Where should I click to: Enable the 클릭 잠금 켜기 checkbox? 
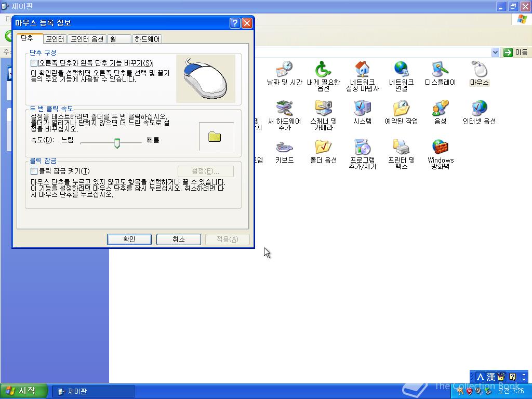tap(34, 171)
